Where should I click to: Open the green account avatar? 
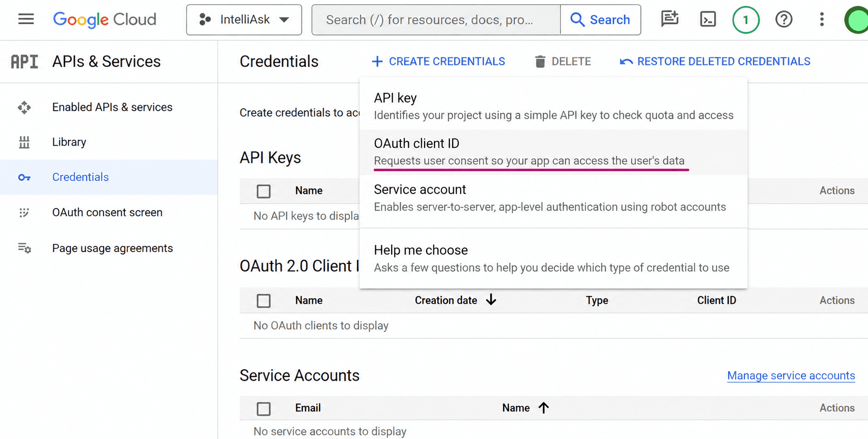click(857, 20)
